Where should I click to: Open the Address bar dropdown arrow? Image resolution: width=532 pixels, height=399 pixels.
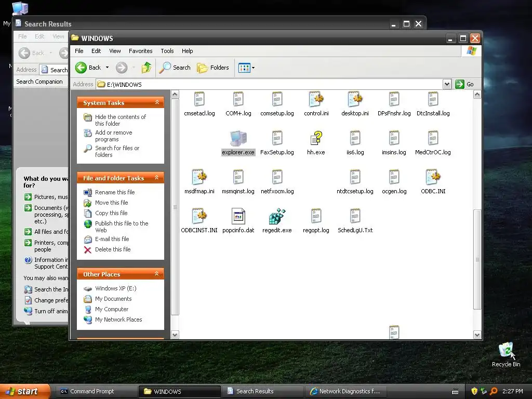pyautogui.click(x=447, y=84)
